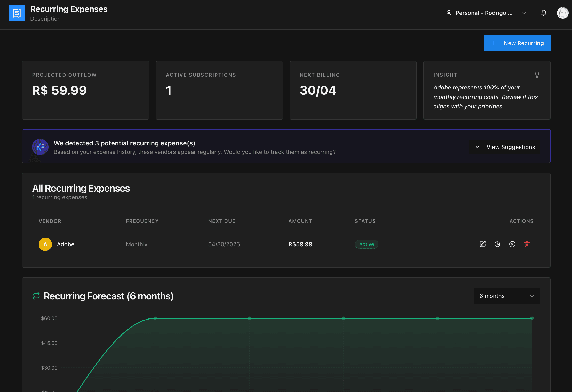Click the person icon beside Personal account

449,13
